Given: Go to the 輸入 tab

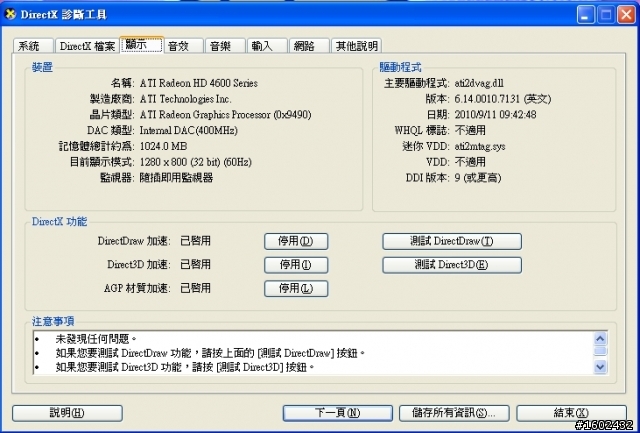Looking at the screenshot, I should pos(267,46).
